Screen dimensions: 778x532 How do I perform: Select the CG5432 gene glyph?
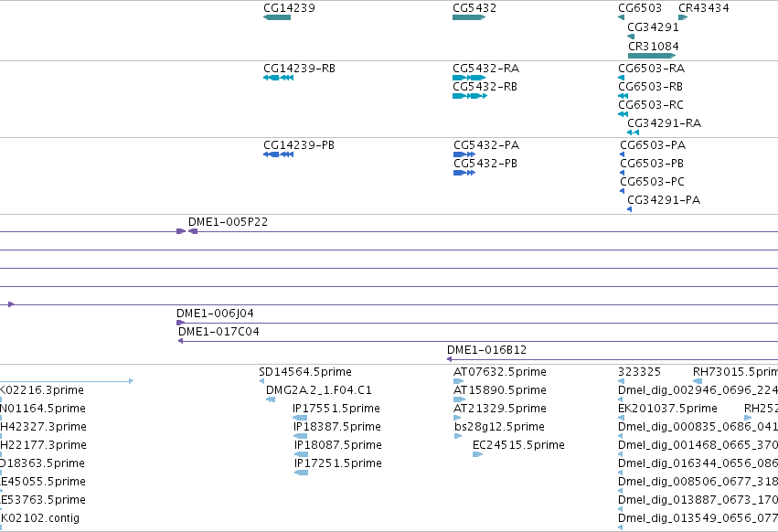pyautogui.click(x=469, y=17)
